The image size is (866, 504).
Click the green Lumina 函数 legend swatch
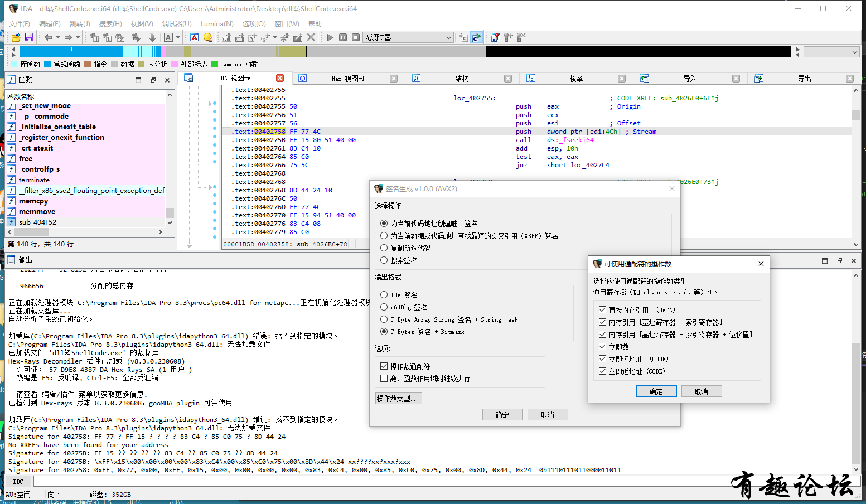pos(215,64)
